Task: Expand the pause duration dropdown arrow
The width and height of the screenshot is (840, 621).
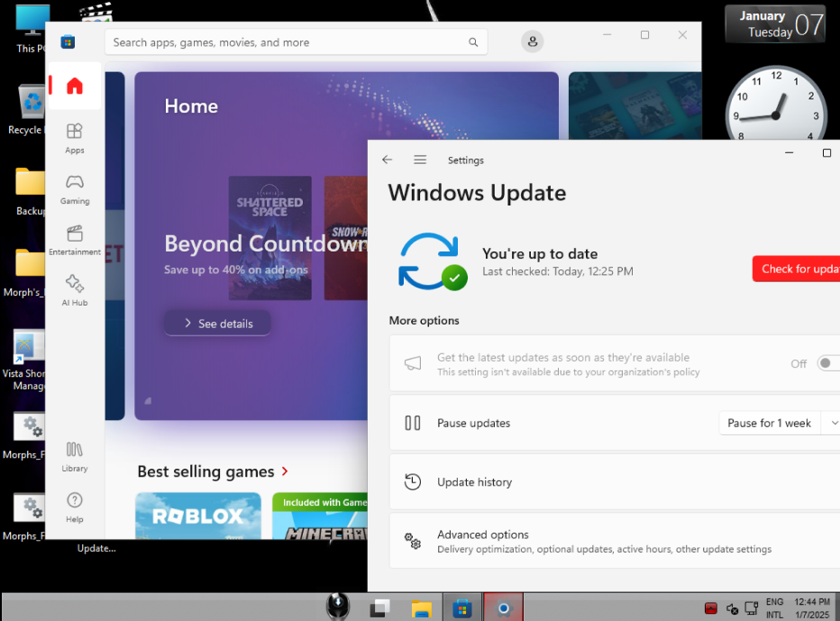Action: tap(834, 424)
